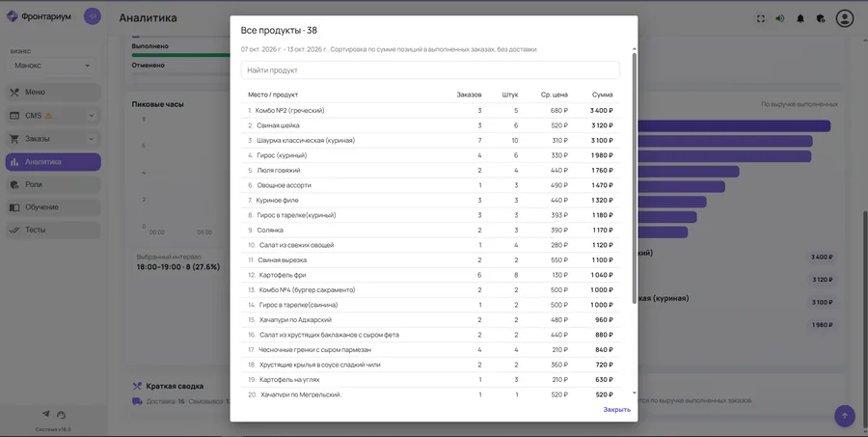
Task: Click the Все продукты · 38 title
Action: point(279,31)
